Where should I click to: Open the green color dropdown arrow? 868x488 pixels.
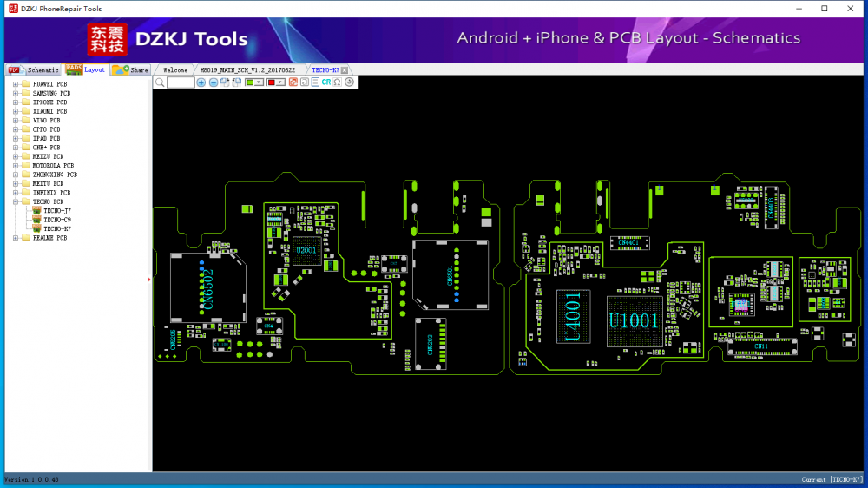259,82
